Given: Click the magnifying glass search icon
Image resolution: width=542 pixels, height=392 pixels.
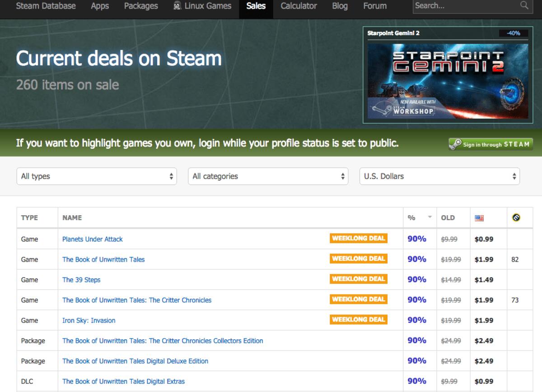Looking at the screenshot, I should 524,6.
